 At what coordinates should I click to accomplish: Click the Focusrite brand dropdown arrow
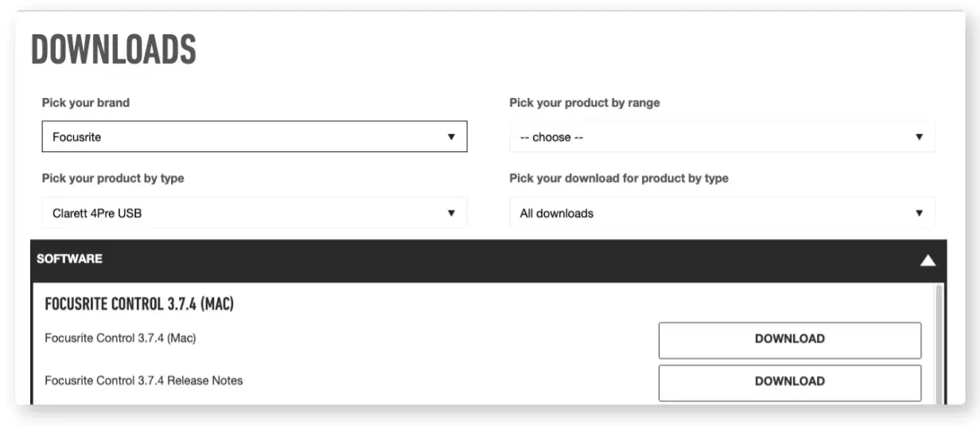click(451, 137)
